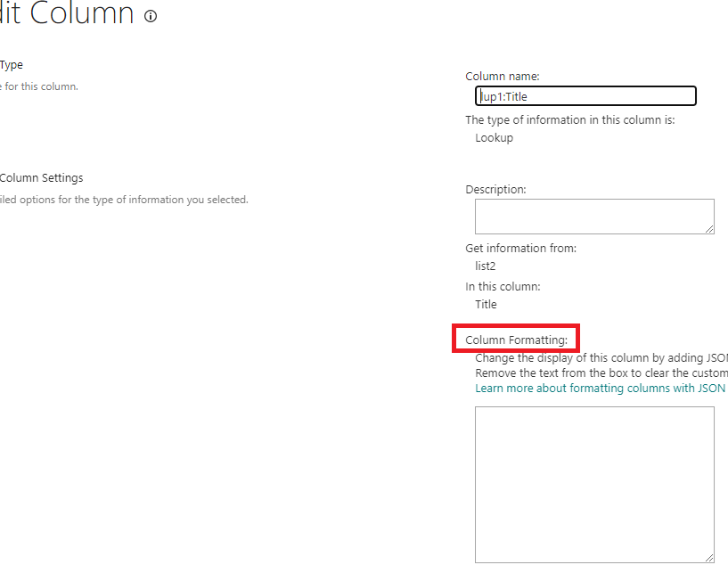Select the 'list2' source list text

tap(485, 266)
